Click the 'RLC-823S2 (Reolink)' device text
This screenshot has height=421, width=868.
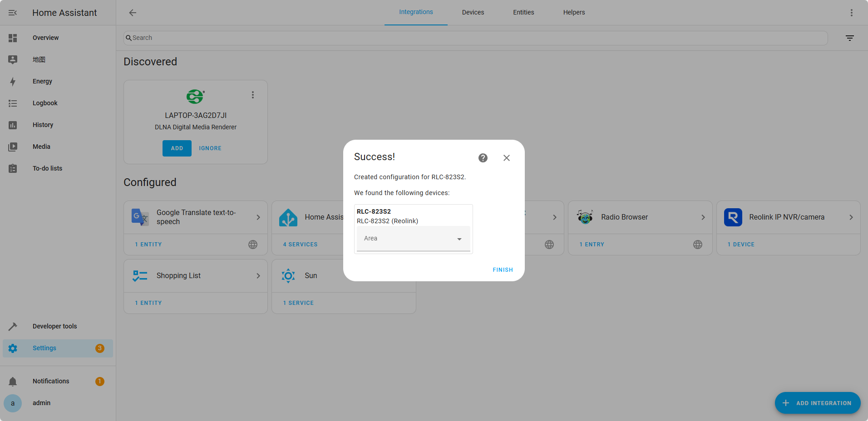(387, 221)
